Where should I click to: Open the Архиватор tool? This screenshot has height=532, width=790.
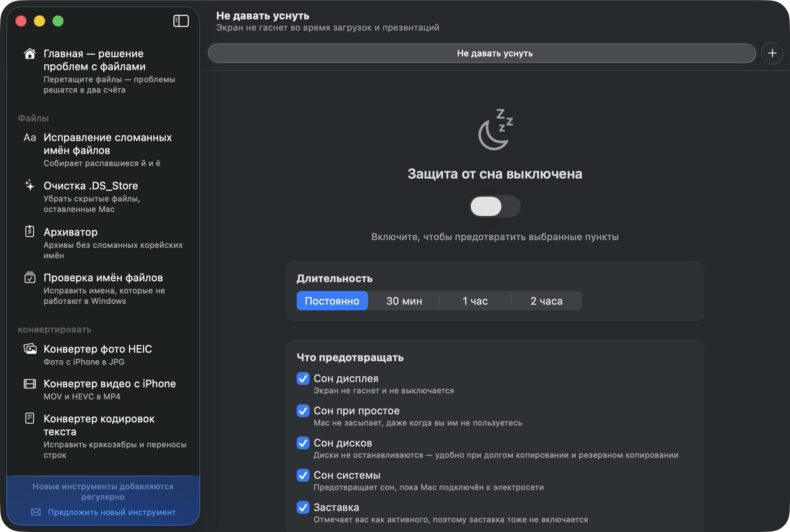click(103, 243)
